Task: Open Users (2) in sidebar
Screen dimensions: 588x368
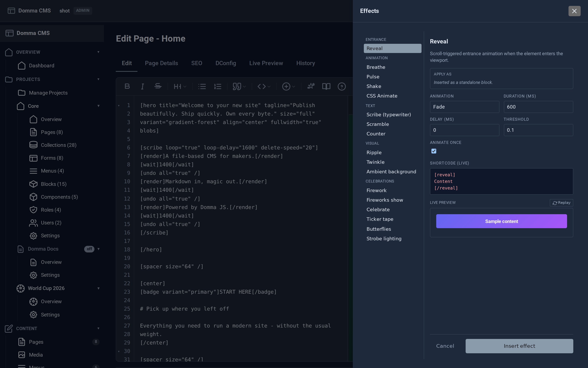Action: click(51, 223)
